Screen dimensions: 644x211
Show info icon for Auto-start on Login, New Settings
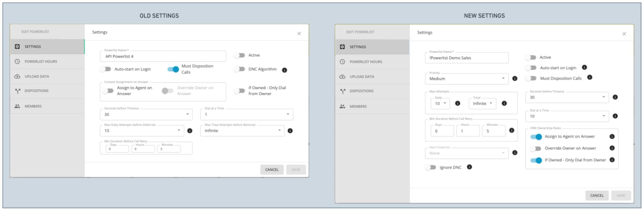click(x=584, y=67)
